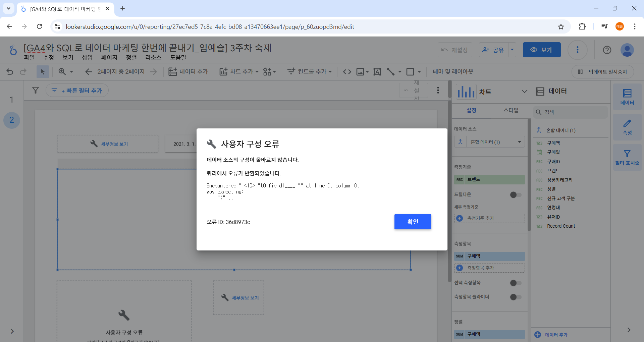Viewport: 644px width, 342px height.
Task: Click the 공유 share button
Action: (x=494, y=50)
